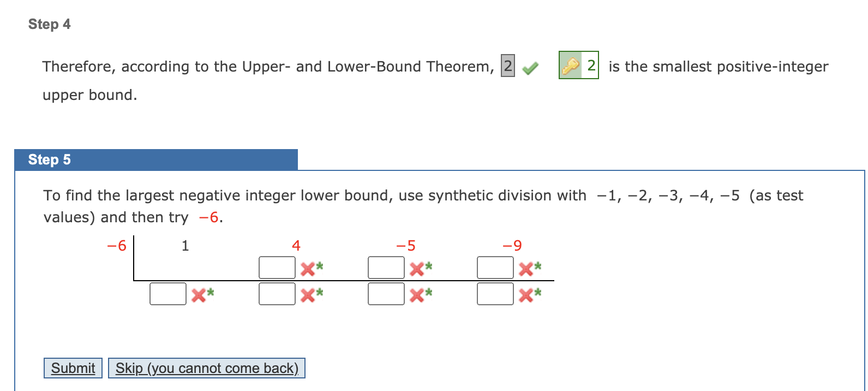Select the Step 5 header tab
Screen dimensions: 868x391
tap(49, 159)
